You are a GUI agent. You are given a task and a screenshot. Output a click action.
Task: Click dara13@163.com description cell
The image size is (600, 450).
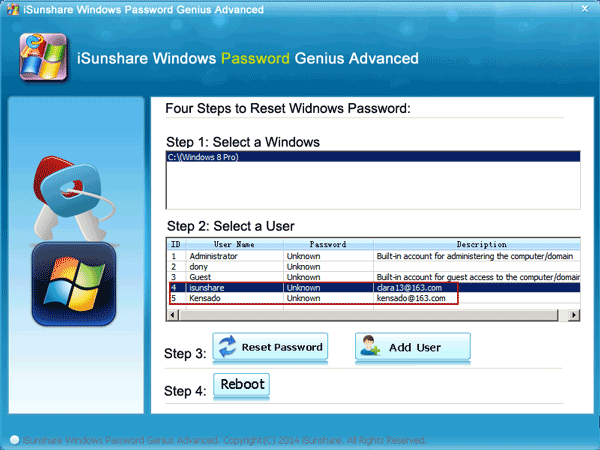coord(409,288)
